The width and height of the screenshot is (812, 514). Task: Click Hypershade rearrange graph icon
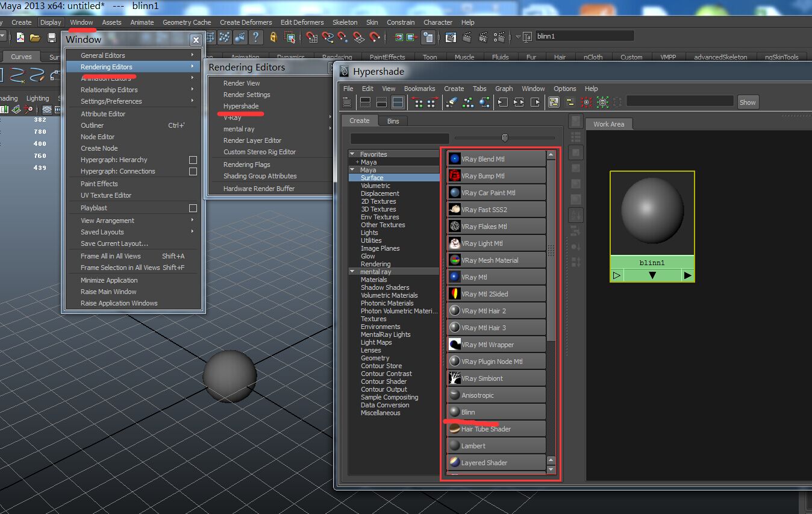[468, 102]
